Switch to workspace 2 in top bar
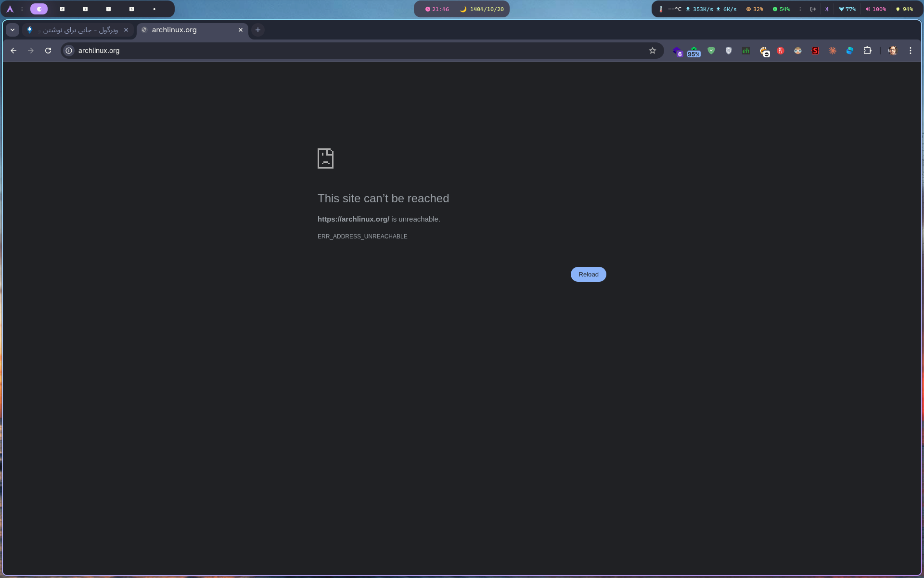The image size is (924, 578). tap(62, 9)
